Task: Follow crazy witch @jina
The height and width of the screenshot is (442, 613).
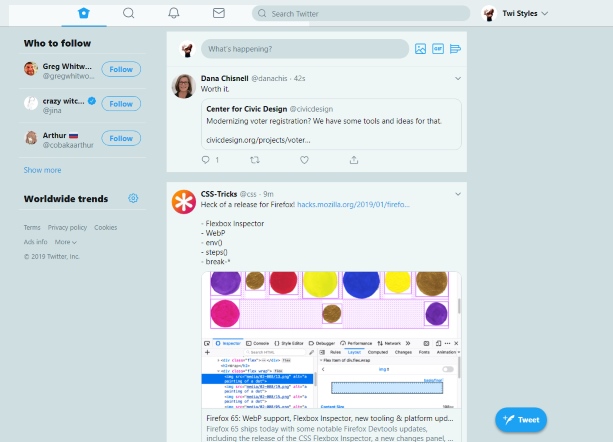Action: pos(121,104)
